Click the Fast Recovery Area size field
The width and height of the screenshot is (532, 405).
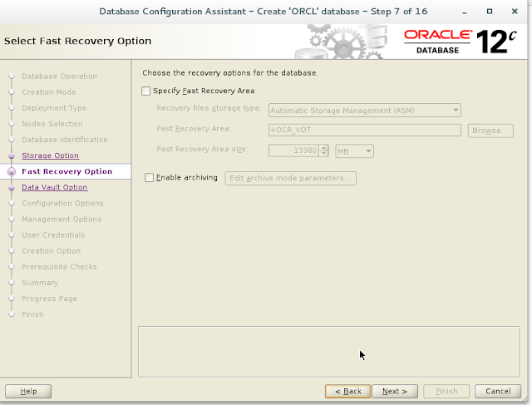pyautogui.click(x=293, y=151)
